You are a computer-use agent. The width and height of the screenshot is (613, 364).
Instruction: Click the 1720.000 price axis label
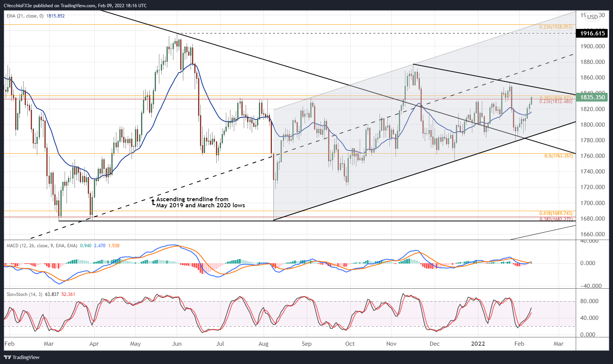click(x=592, y=187)
